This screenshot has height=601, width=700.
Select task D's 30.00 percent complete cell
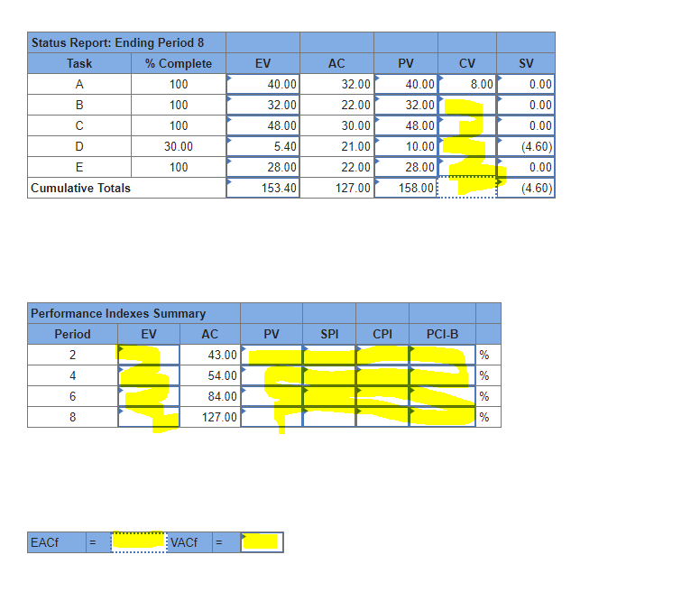click(x=179, y=146)
